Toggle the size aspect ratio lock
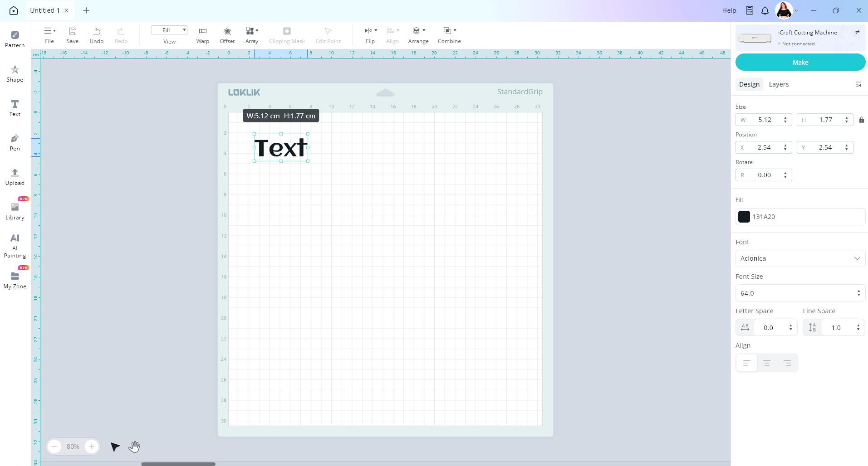 861,120
